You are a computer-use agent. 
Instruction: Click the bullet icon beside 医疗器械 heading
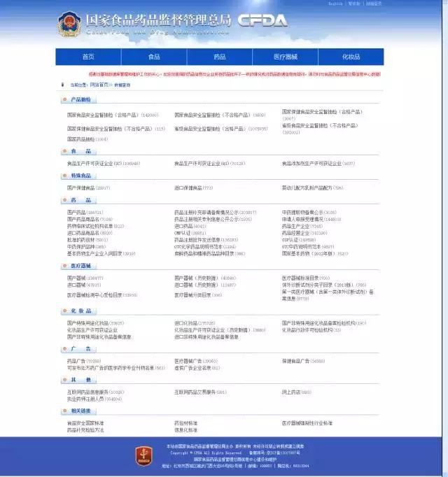coord(64,266)
